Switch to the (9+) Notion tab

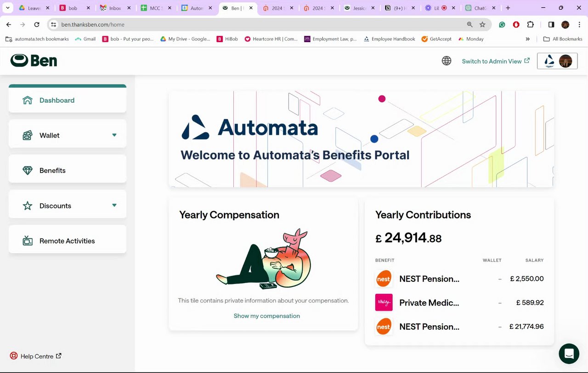(x=400, y=8)
